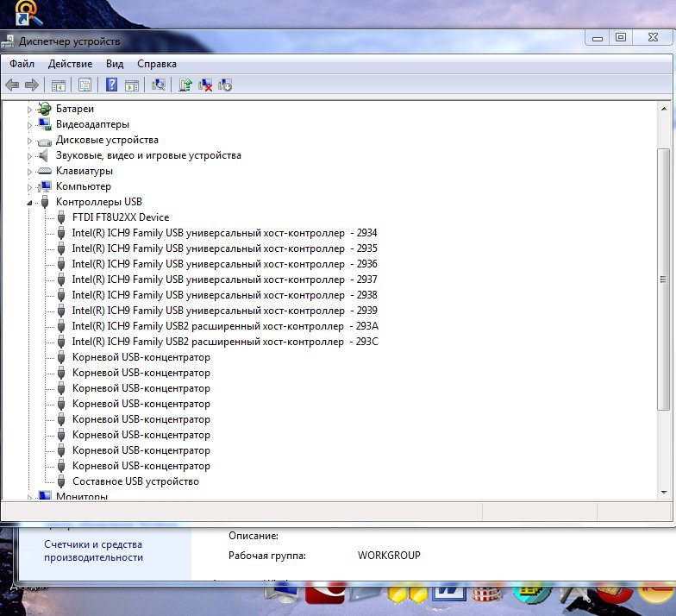
Task: Click the Рабочая группа: label in the System window
Action: tap(267, 556)
